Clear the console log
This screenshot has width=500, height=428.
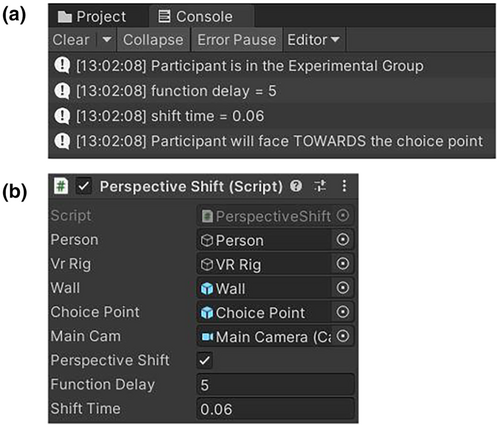[71, 40]
